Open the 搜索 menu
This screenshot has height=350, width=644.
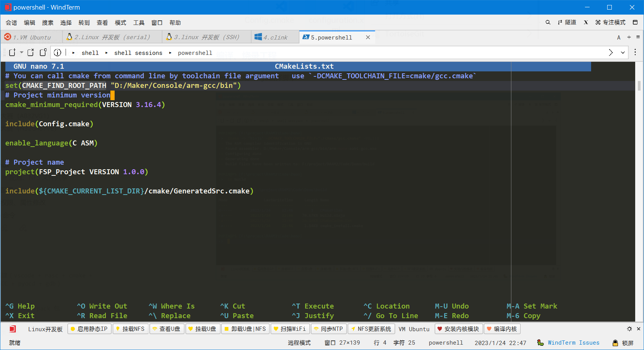[48, 23]
